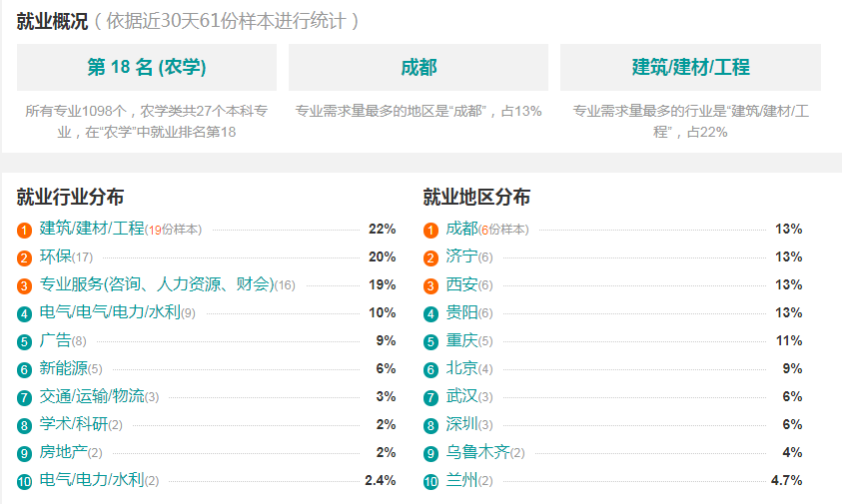The width and height of the screenshot is (842, 504).
Task: Click description 专业需求量最多的地区是"成都"，占13%
Action: tap(419, 111)
